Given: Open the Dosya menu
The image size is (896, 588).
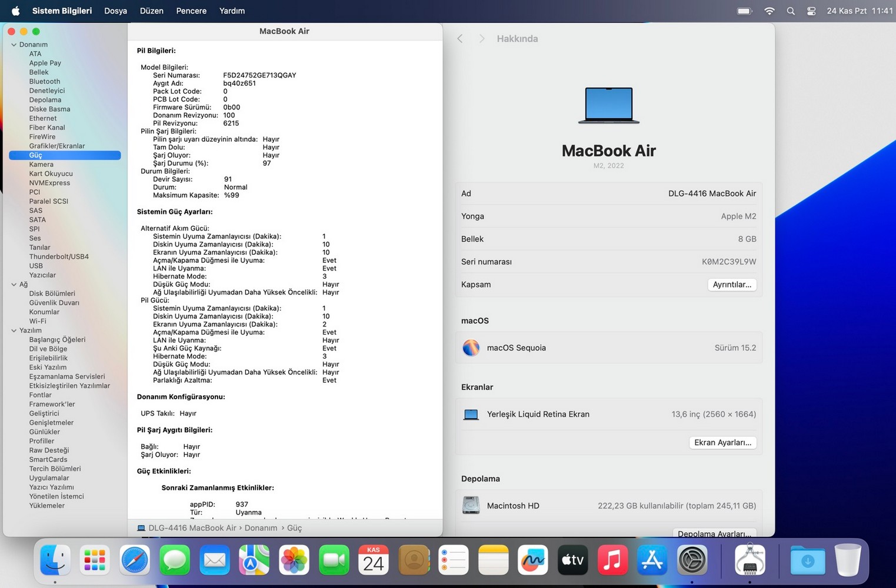Looking at the screenshot, I should point(115,11).
